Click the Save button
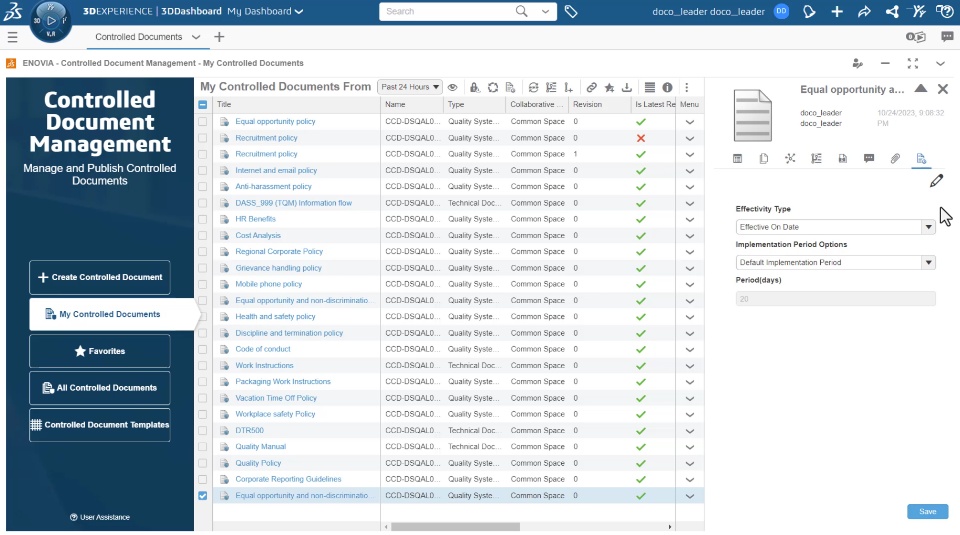This screenshot has width=960, height=535. pos(928,512)
